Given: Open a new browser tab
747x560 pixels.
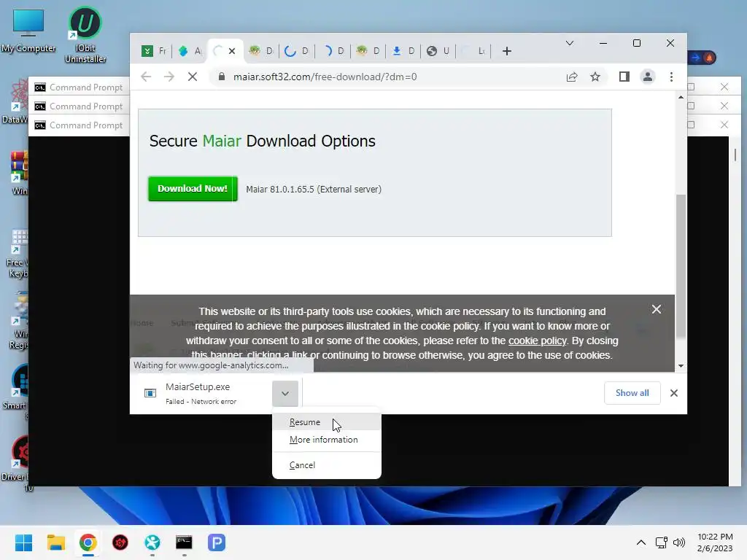Looking at the screenshot, I should pos(507,51).
